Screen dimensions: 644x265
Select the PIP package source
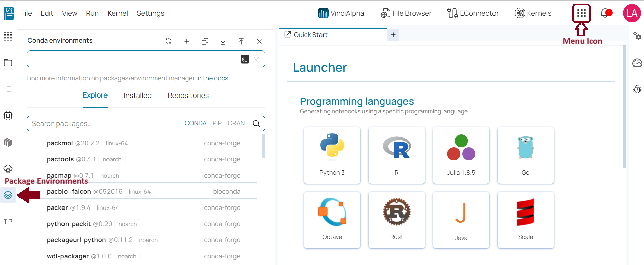pyautogui.click(x=217, y=123)
